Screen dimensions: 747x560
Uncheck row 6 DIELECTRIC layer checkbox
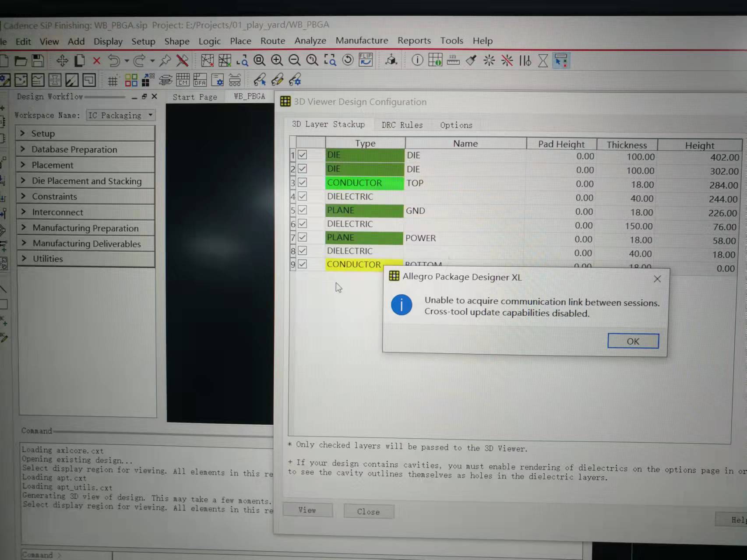(302, 223)
